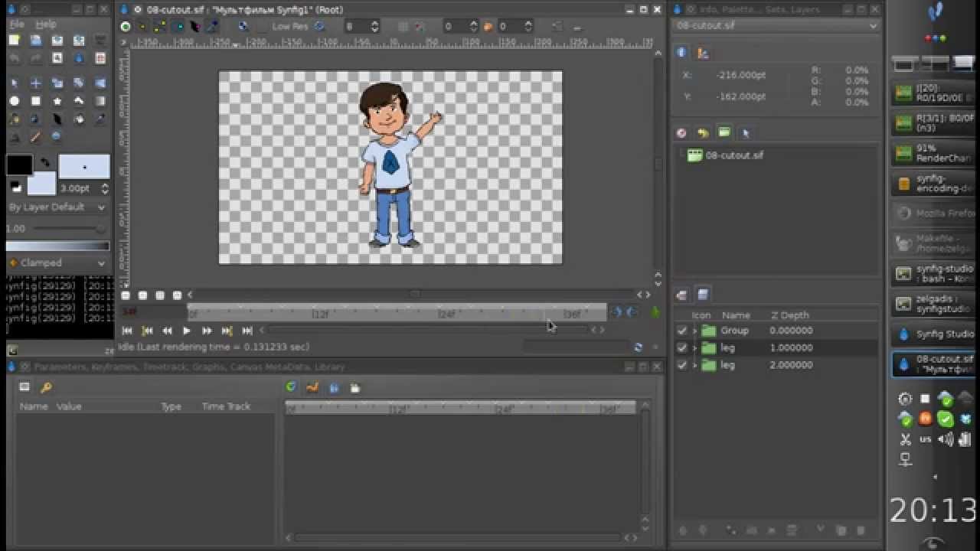Select the Circle tool in the toolbox
This screenshot has width=980, height=551.
pyautogui.click(x=14, y=101)
